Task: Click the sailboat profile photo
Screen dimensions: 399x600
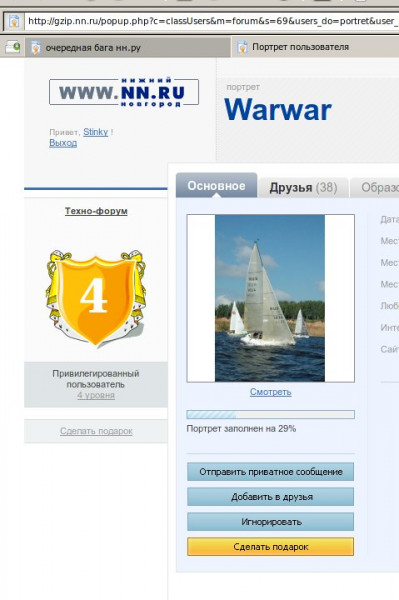Action: coord(270,298)
